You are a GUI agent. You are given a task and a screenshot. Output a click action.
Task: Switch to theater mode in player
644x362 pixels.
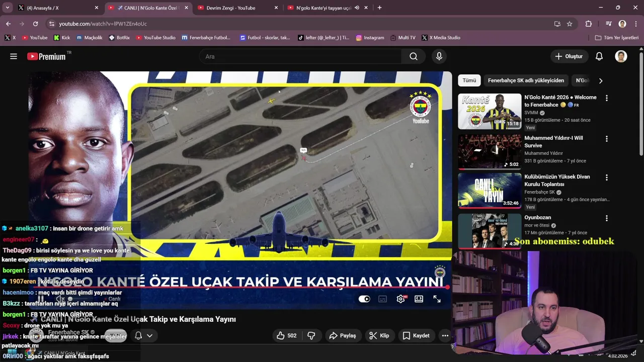point(419,299)
